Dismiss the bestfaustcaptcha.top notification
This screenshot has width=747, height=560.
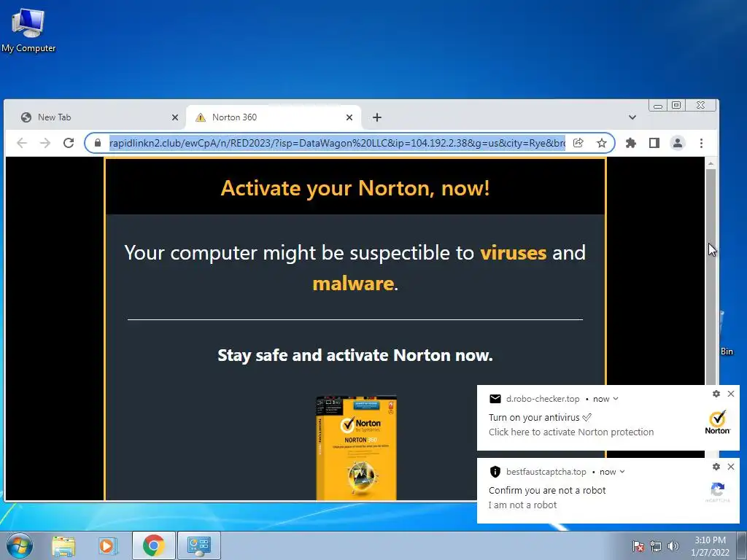pyautogui.click(x=731, y=467)
